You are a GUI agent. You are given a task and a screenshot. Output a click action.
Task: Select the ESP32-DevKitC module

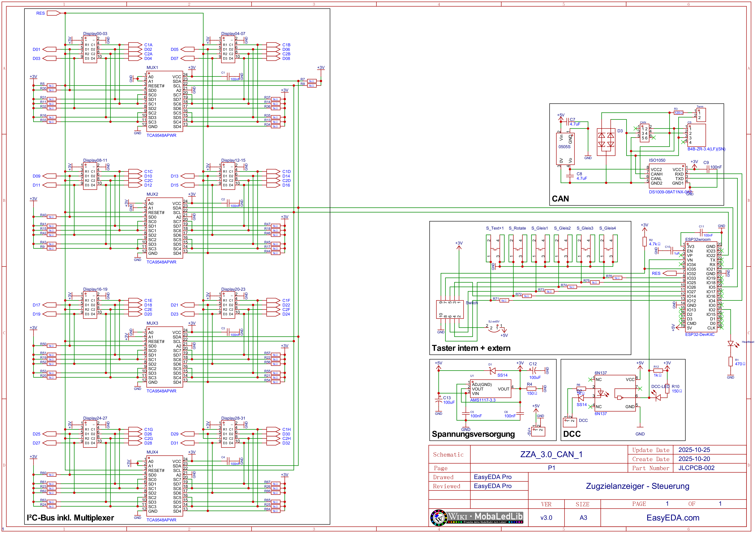(x=701, y=287)
